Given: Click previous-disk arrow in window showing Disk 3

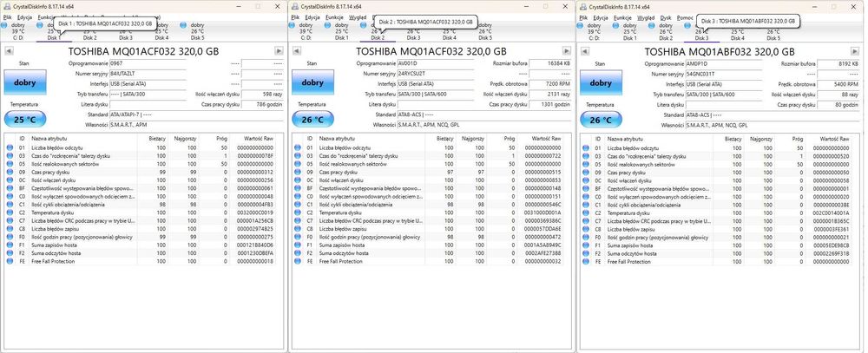Looking at the screenshot, I should coord(584,51).
